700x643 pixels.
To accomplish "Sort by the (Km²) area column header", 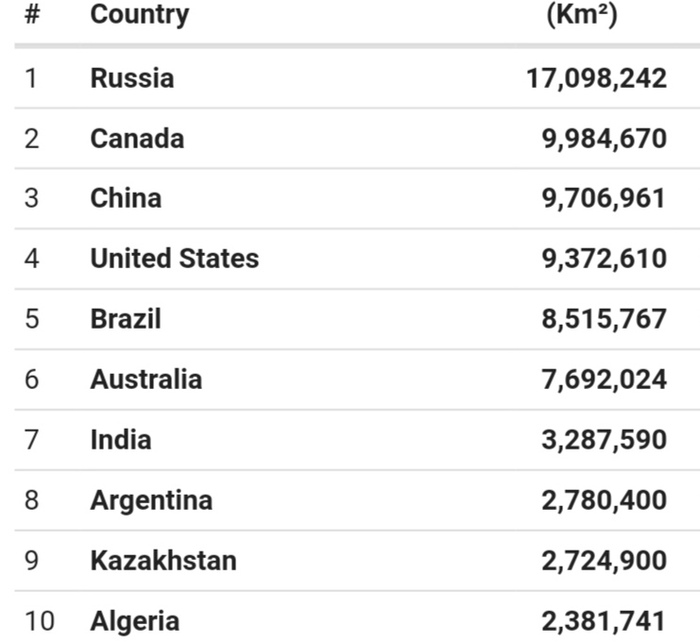I will 582,15.
